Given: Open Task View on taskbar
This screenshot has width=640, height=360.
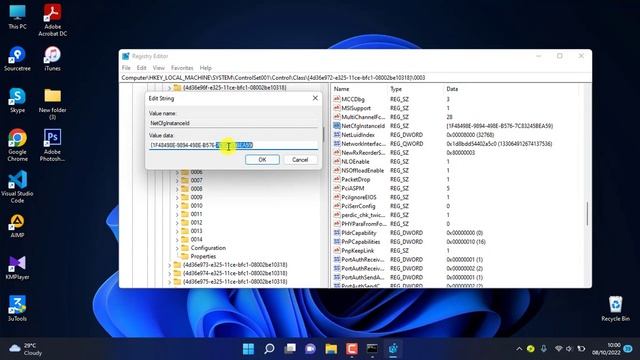Looking at the screenshot, I should pyautogui.click(x=290, y=349).
